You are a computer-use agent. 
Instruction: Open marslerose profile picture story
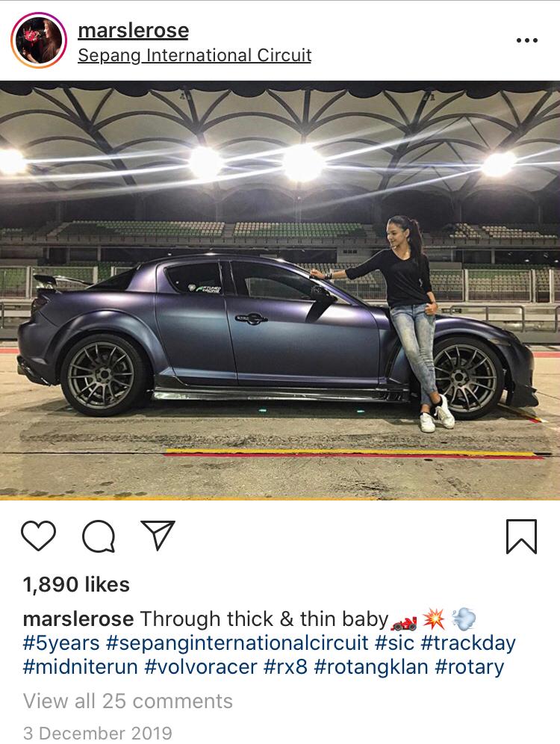39,40
